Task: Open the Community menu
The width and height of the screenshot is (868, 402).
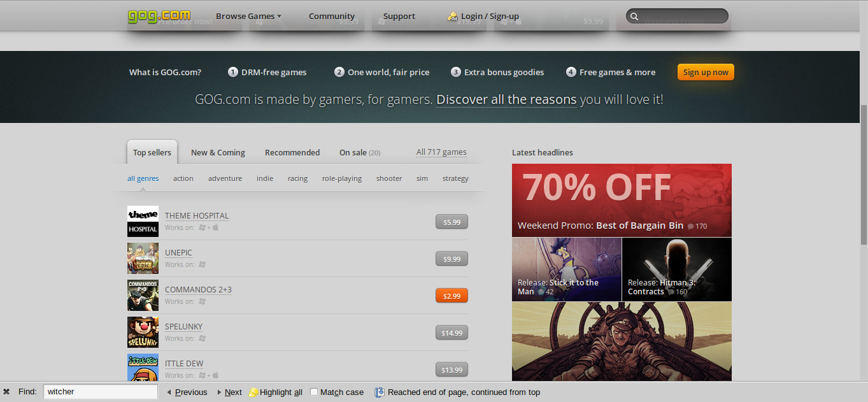Action: (x=332, y=16)
